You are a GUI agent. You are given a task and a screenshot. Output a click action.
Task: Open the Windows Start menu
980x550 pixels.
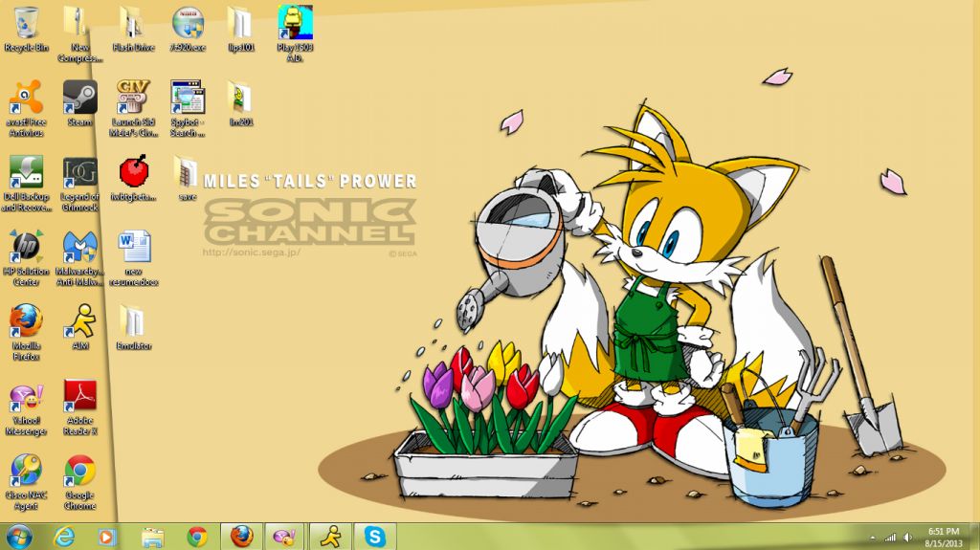pos(19,537)
